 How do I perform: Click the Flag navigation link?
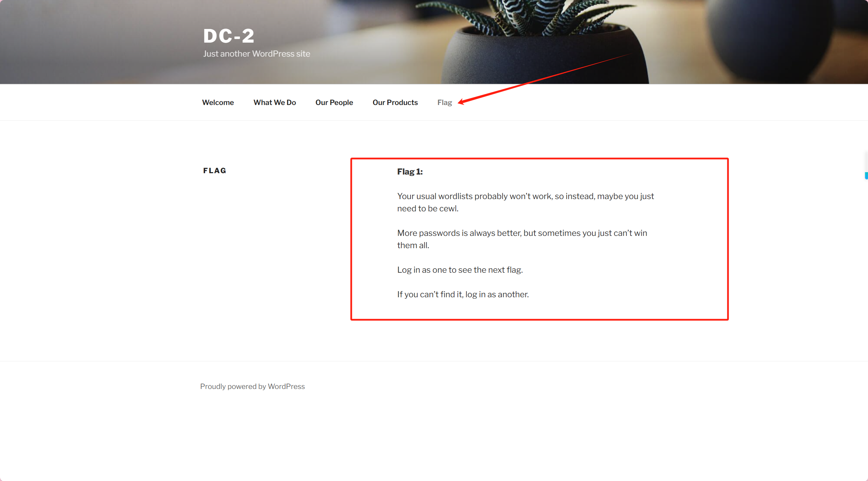point(445,103)
